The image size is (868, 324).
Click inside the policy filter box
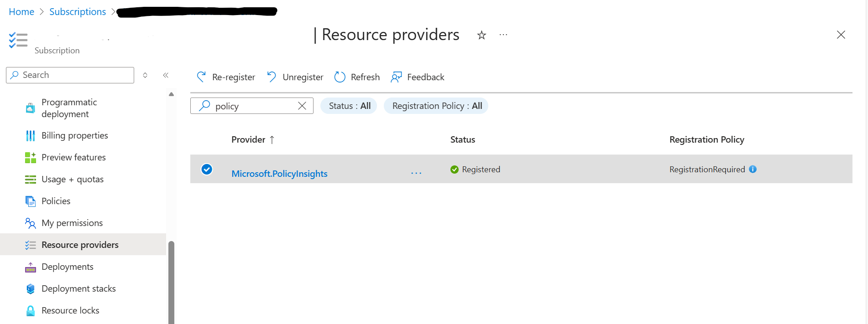click(252, 106)
